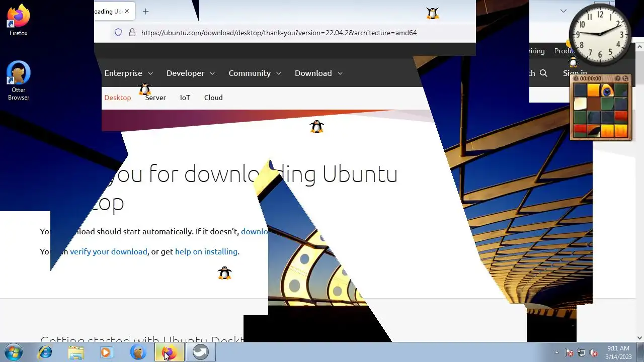This screenshot has width=644, height=362.
Task: Select the IoT subnav tab
Action: click(x=185, y=98)
